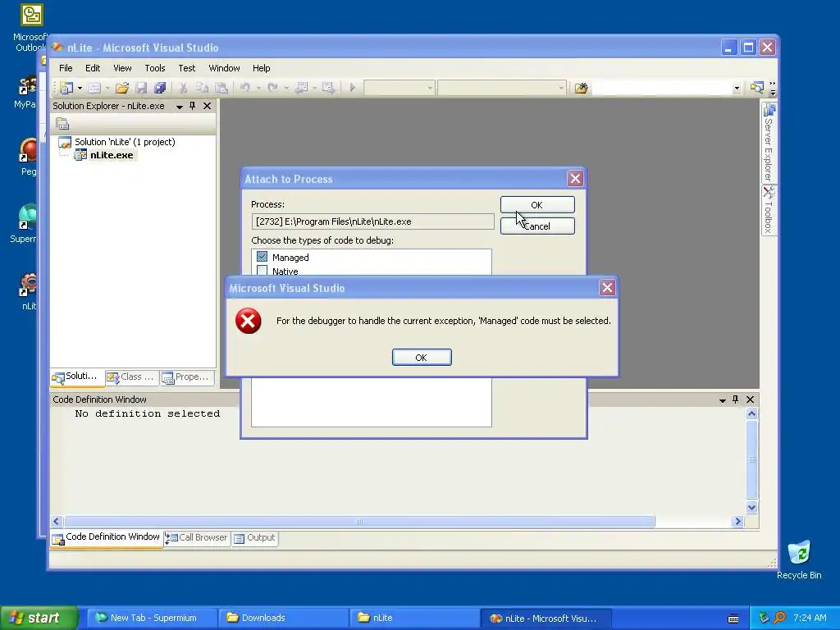This screenshot has width=840, height=630.
Task: Click the Copy toolbar icon
Action: click(202, 88)
